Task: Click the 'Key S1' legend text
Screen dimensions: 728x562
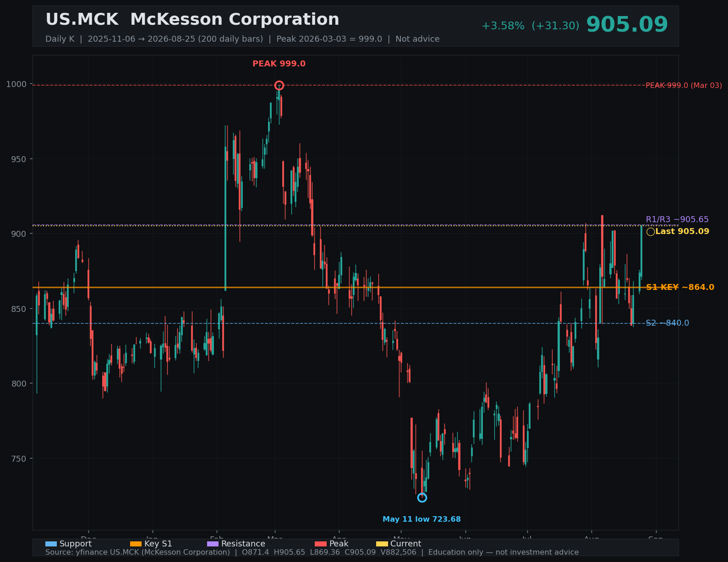Action: coord(158,544)
